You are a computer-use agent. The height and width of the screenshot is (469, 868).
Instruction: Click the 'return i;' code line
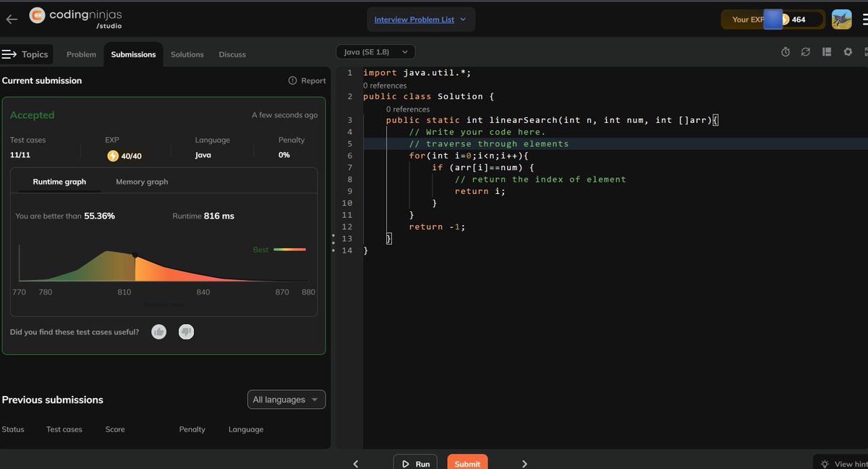[480, 191]
